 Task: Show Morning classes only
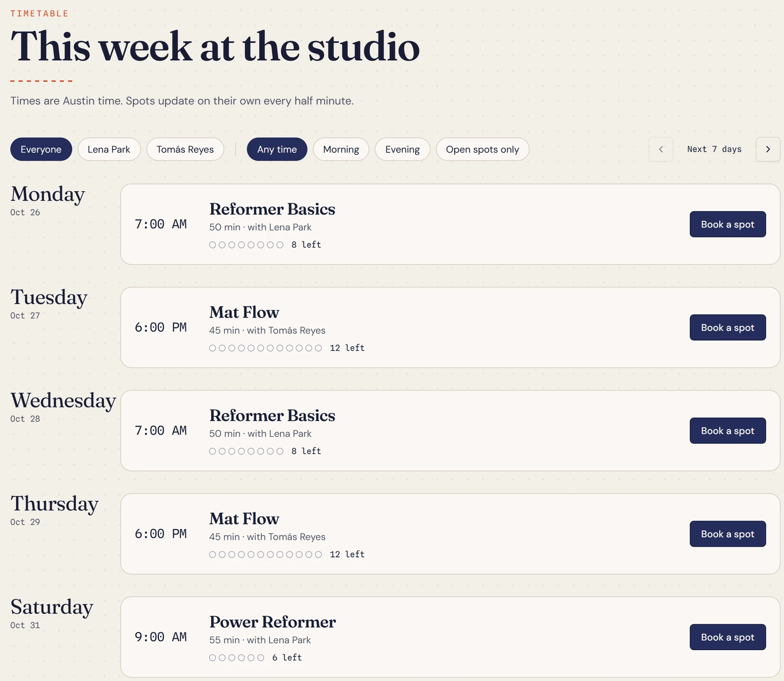click(341, 149)
